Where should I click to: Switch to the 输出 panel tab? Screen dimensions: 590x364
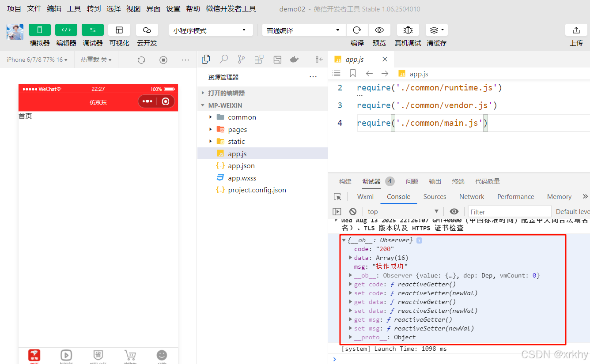435,181
